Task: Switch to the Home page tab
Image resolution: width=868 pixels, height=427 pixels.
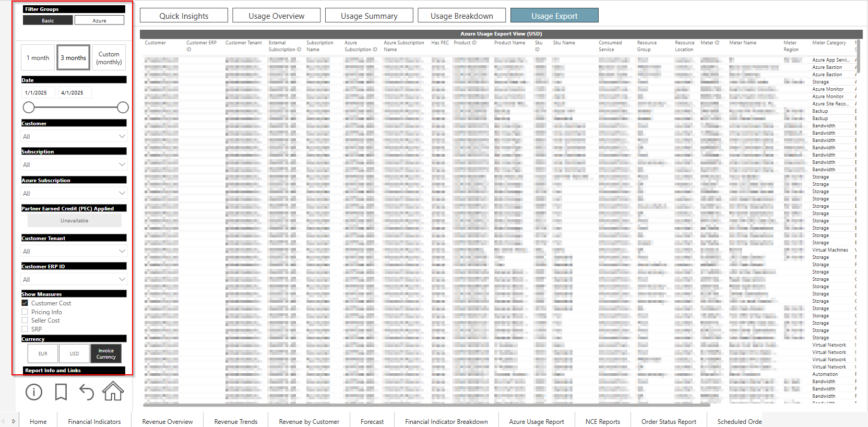Action: (38, 421)
